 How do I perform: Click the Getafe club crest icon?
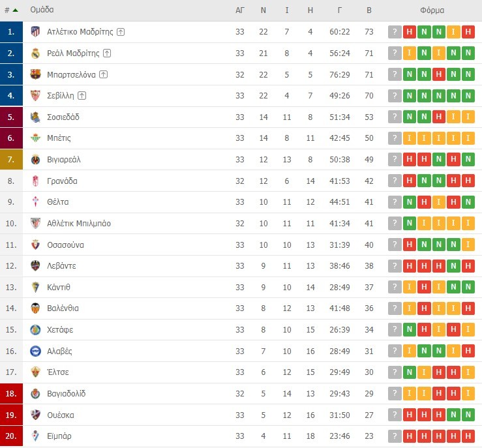tap(35, 330)
